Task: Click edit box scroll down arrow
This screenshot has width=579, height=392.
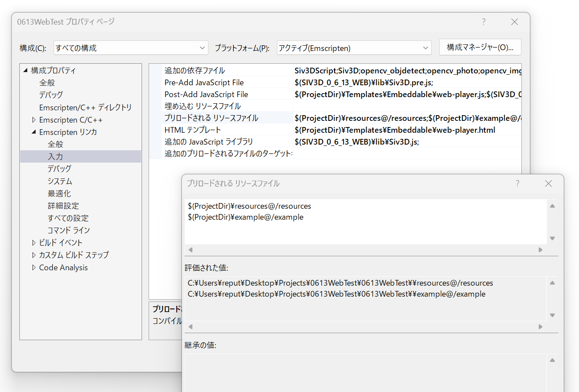Action: coord(553,238)
